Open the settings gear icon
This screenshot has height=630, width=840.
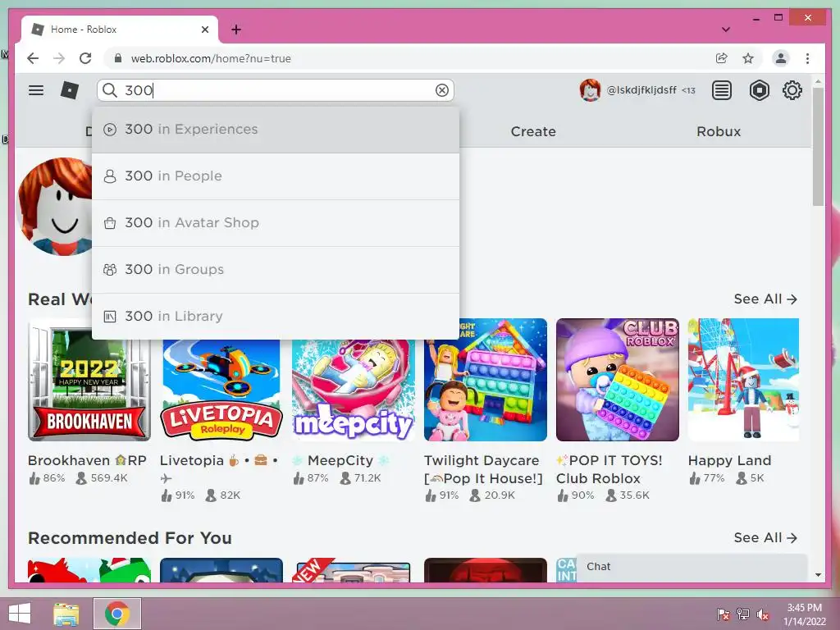click(x=792, y=90)
